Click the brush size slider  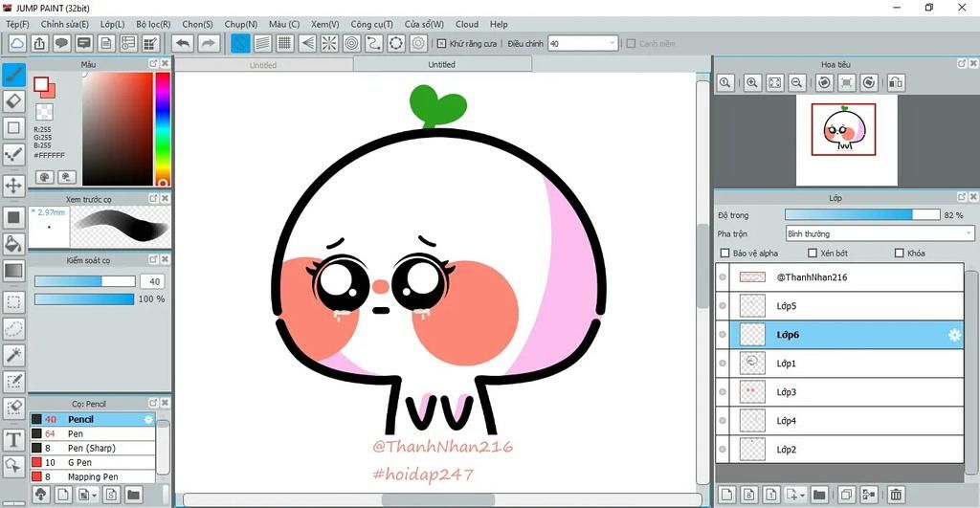pyautogui.click(x=84, y=282)
